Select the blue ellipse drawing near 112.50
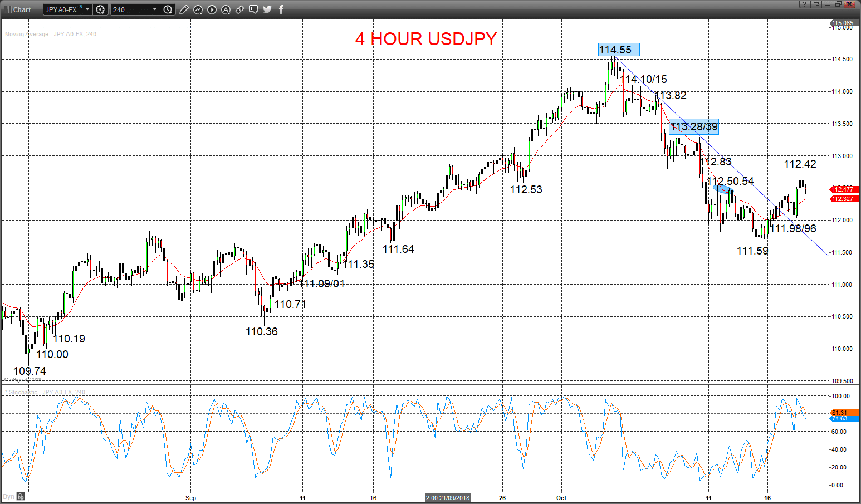 (x=723, y=189)
